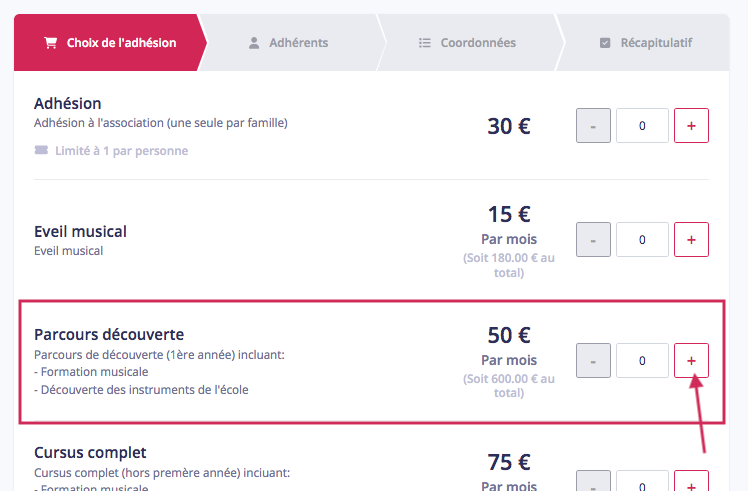Image resolution: width=748 pixels, height=491 pixels.
Task: Decrease Eveil musical quantity with minus
Action: pyautogui.click(x=593, y=240)
